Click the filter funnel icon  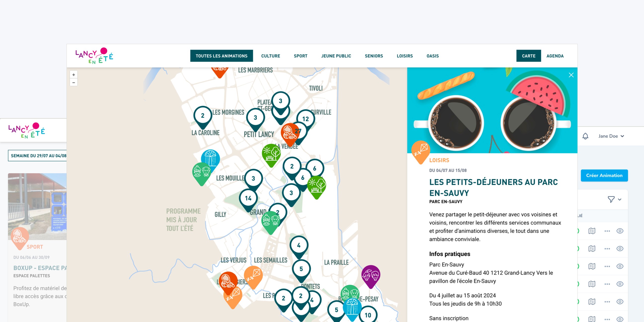[611, 199]
